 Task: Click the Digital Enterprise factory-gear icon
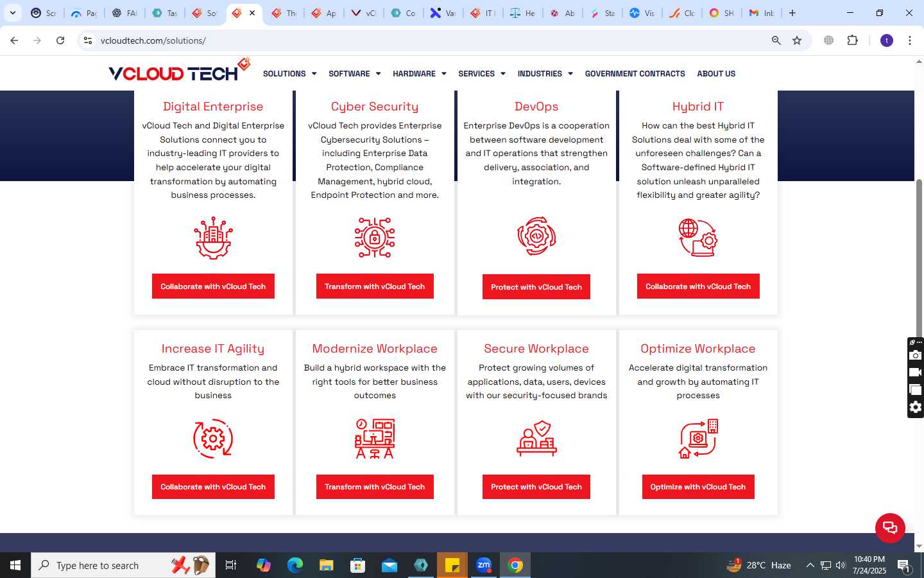pos(213,238)
